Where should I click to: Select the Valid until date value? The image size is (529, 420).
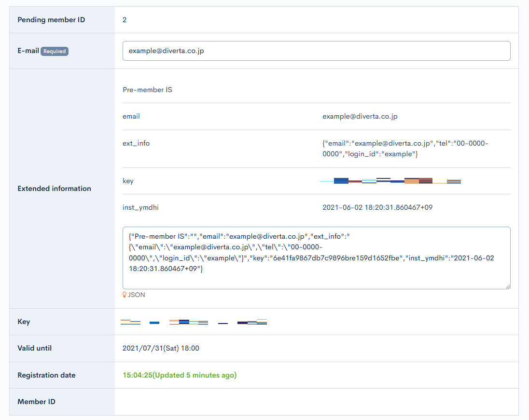[161, 348]
